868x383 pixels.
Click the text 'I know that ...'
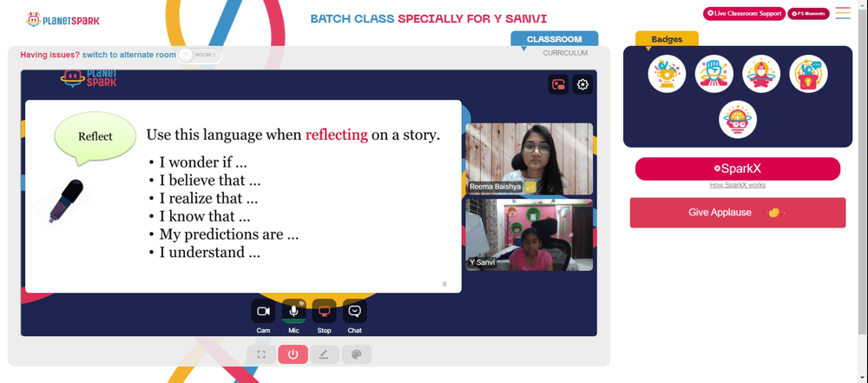[205, 216]
